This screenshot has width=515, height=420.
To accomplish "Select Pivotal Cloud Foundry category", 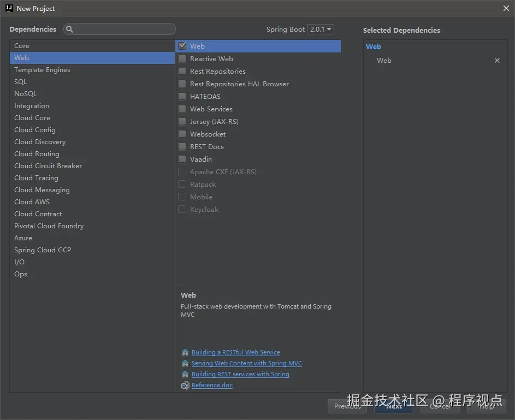I will pos(92,226).
